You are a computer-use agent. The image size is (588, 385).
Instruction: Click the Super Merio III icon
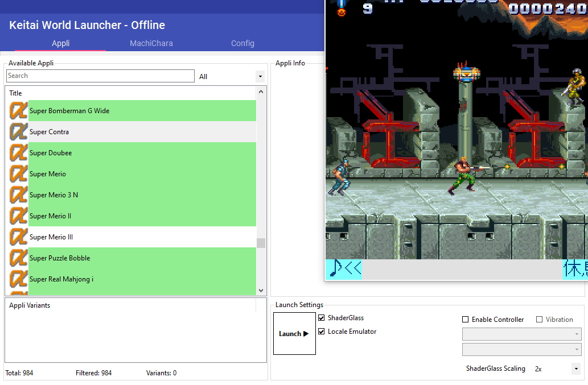click(18, 237)
